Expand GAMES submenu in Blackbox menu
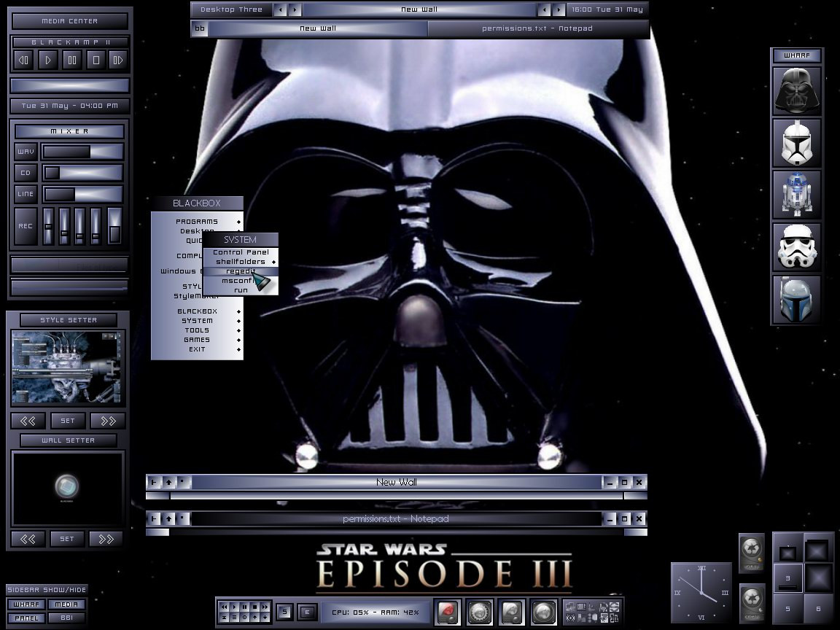The width and height of the screenshot is (840, 630). [197, 340]
